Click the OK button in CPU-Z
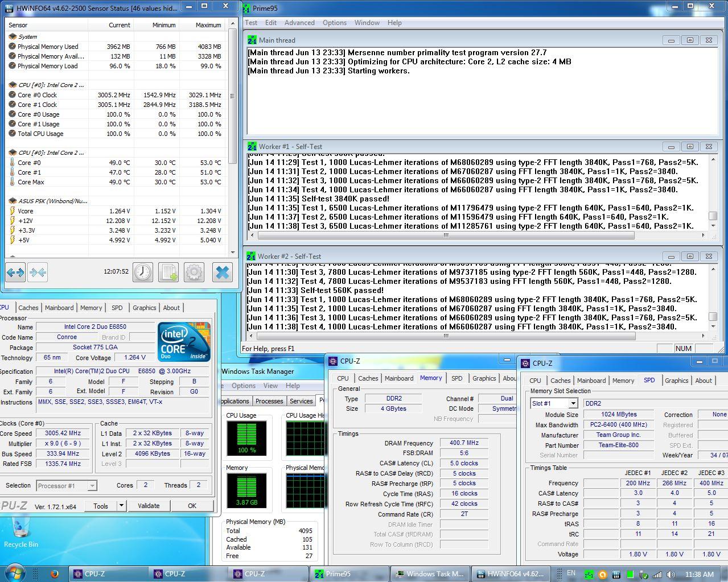Image resolution: width=728 pixels, height=582 pixels. pos(192,506)
